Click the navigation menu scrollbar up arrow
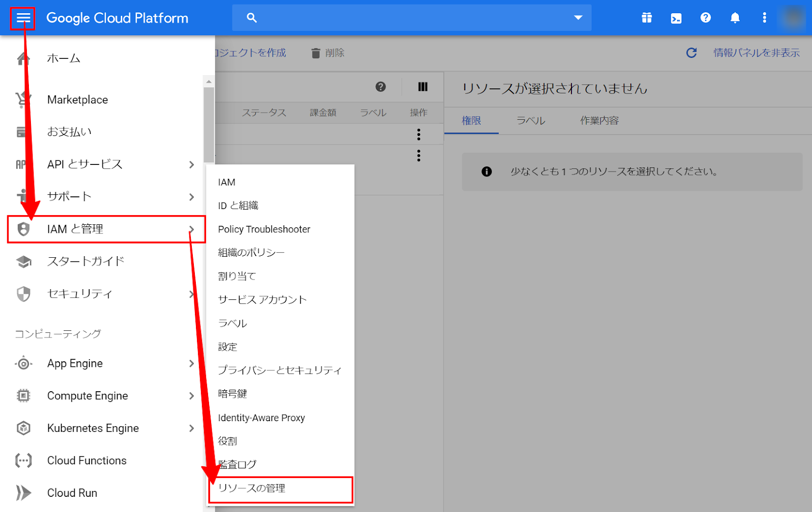The width and height of the screenshot is (812, 512). tap(209, 81)
